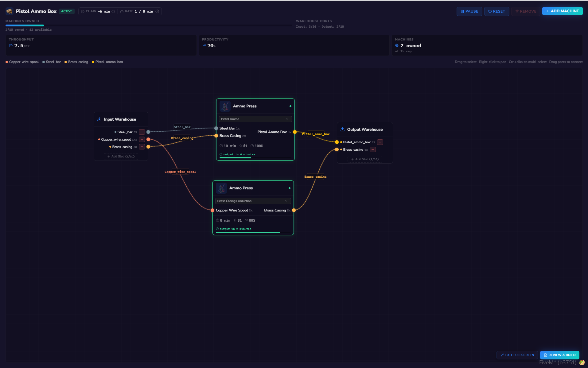Click the Copper_wire_spool legend item
Image resolution: width=588 pixels, height=368 pixels.
tap(22, 62)
